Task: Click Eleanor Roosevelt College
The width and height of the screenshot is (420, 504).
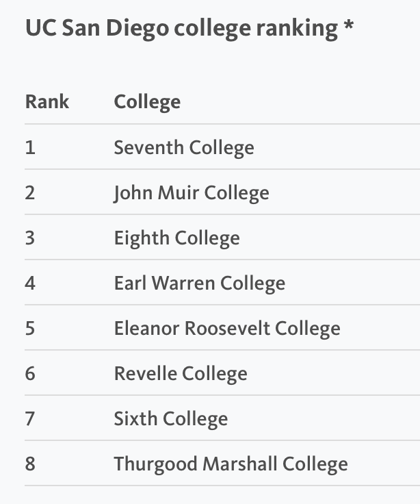Action: tap(227, 329)
